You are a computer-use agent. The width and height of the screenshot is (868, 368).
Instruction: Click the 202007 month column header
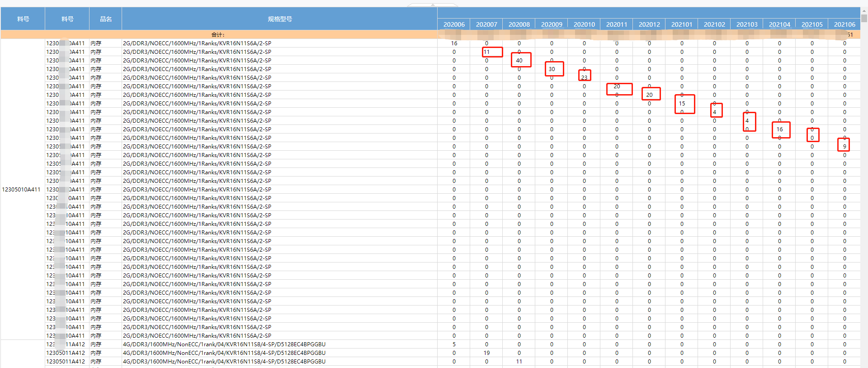486,24
